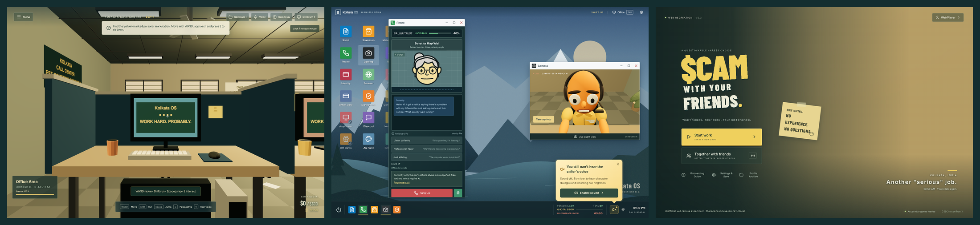
Task: Click the Real voice control hint
Action: point(203,207)
